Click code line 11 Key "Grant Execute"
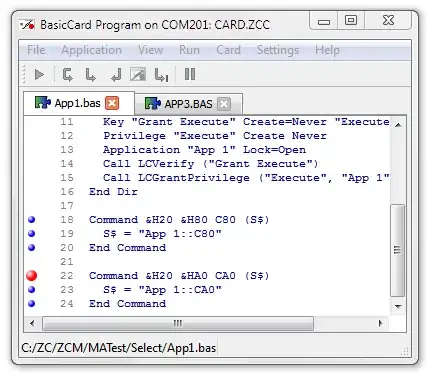 tap(246, 122)
